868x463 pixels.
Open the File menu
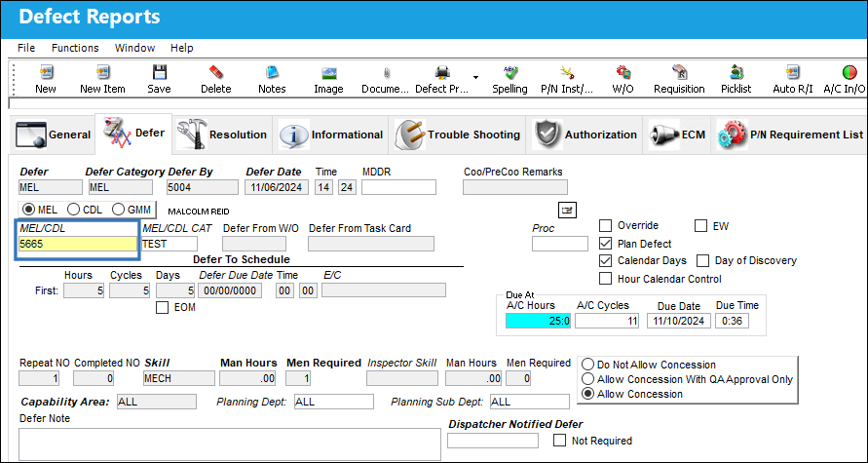tap(26, 48)
